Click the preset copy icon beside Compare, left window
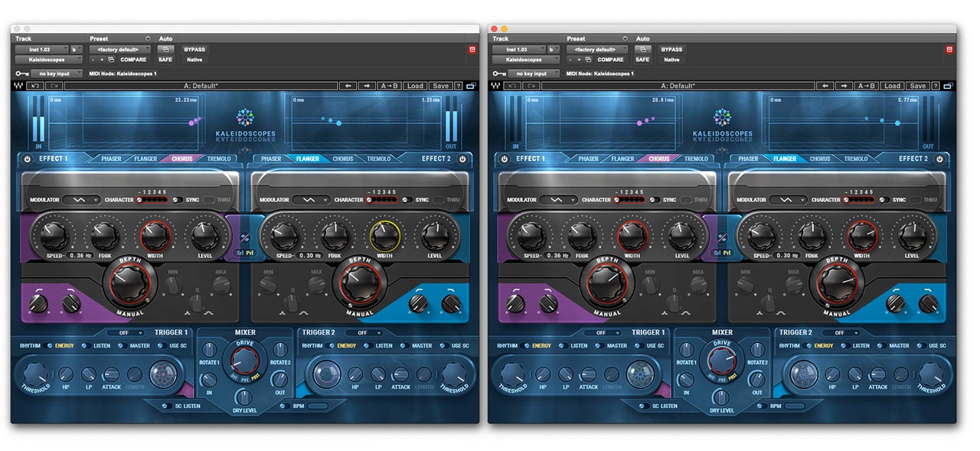Screen dimensions: 980x451 [x=111, y=59]
